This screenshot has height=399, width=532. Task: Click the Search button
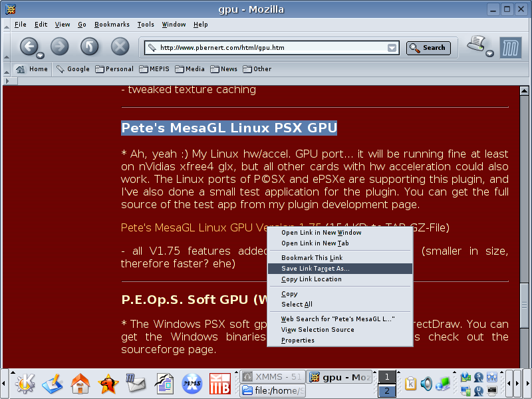(428, 48)
